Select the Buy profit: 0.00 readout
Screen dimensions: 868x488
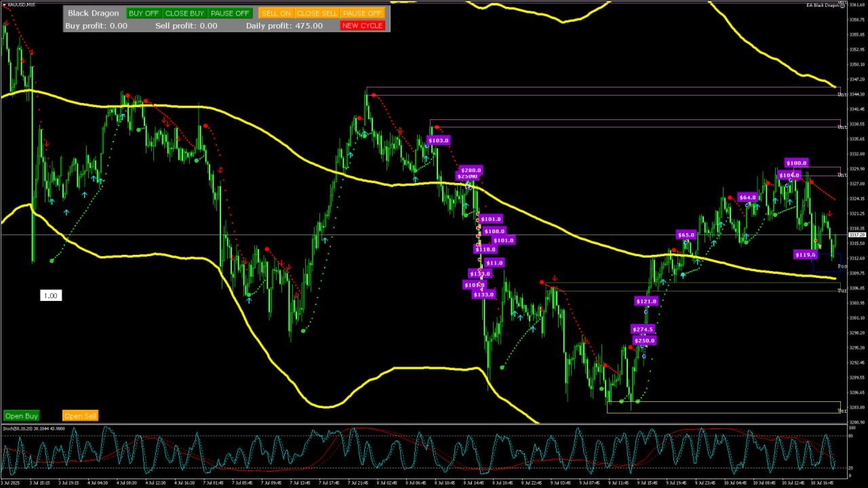coord(96,26)
